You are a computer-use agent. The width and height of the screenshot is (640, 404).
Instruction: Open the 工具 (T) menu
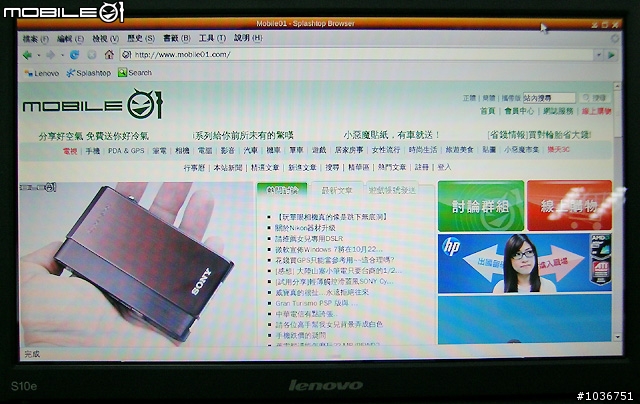tap(212, 38)
